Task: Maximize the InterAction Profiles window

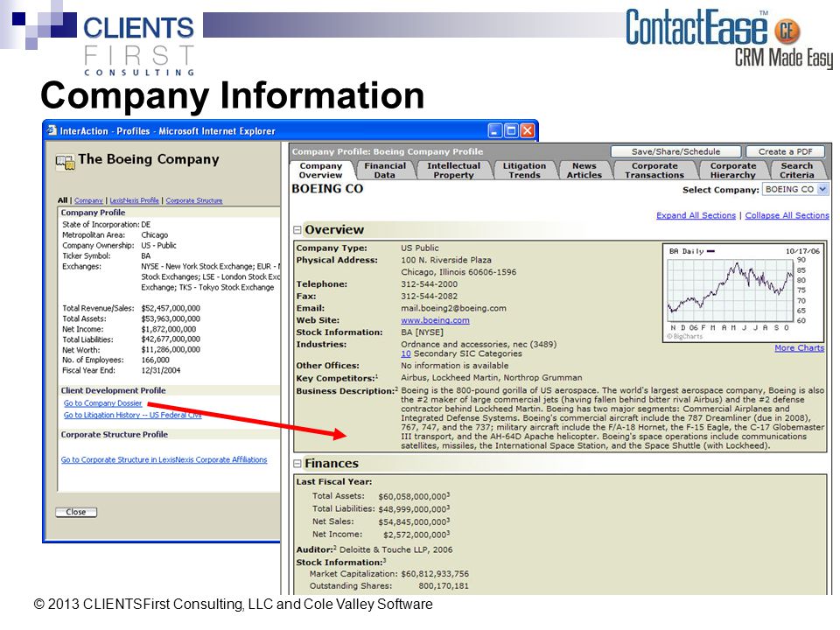Action: tap(511, 130)
